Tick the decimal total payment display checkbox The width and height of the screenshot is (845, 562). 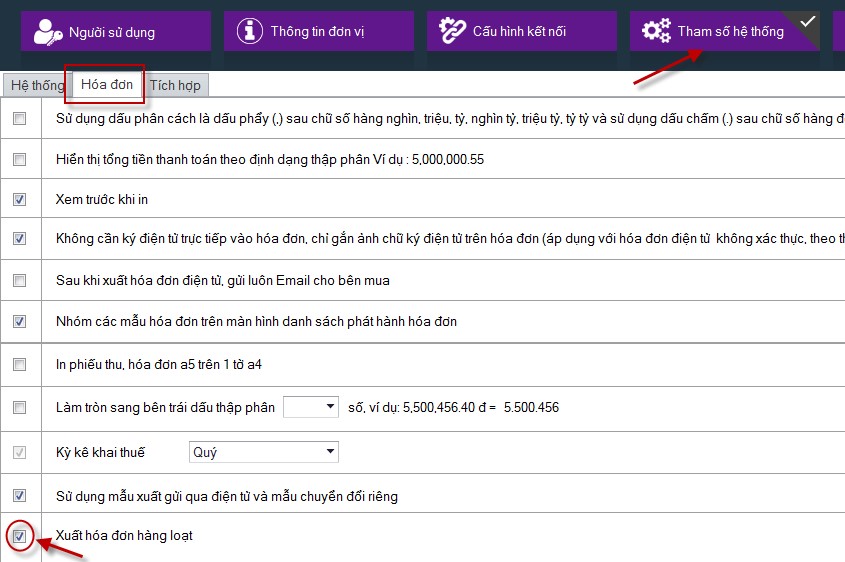(x=20, y=159)
